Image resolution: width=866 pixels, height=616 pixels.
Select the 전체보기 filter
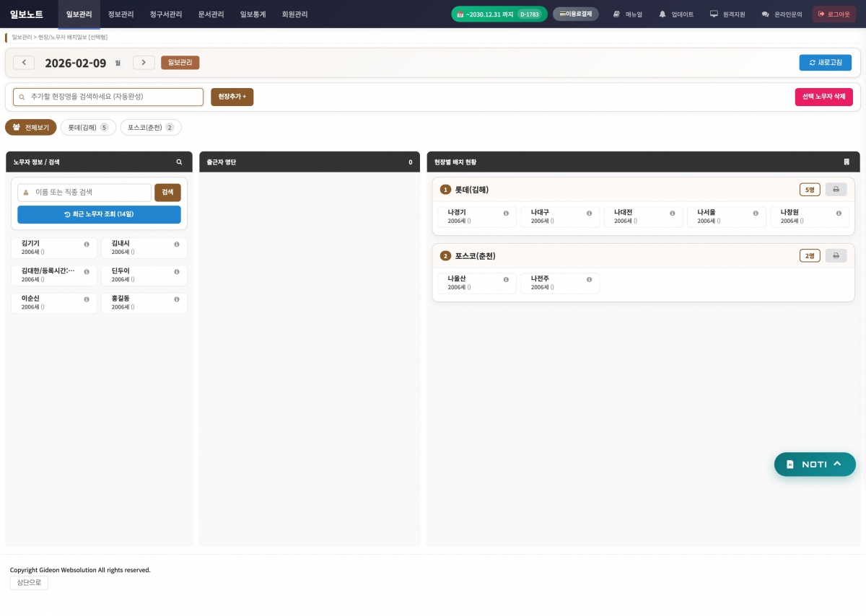[31, 128]
